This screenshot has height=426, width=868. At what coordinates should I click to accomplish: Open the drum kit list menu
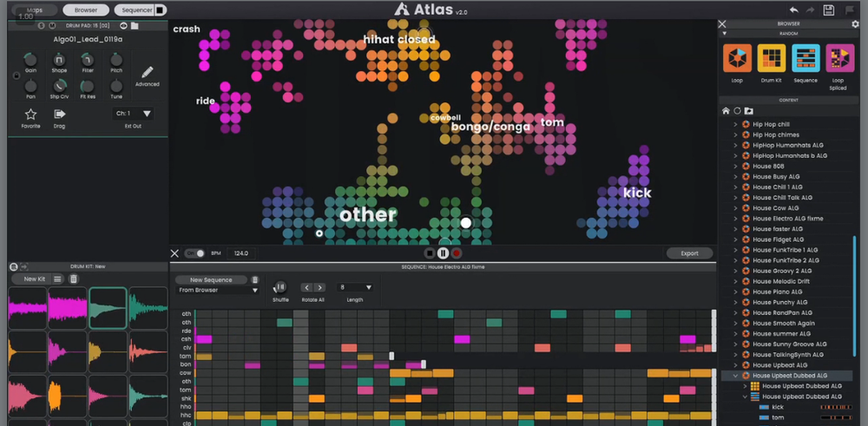click(x=57, y=279)
